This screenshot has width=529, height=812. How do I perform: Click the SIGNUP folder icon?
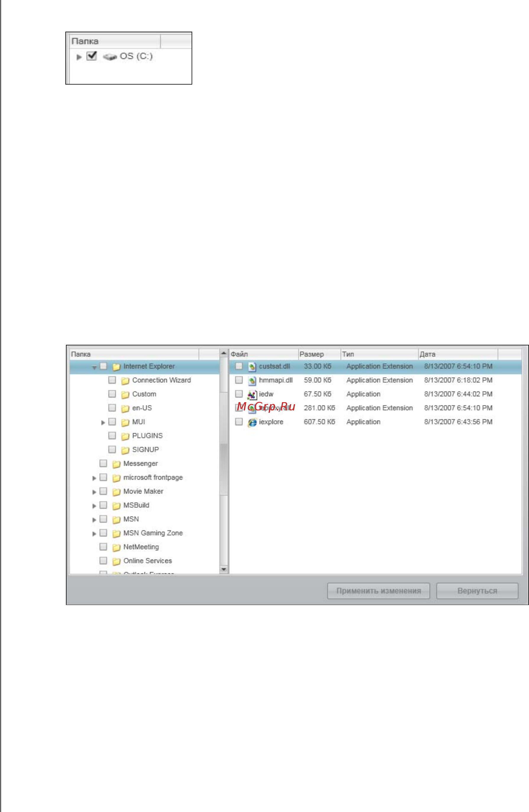[125, 450]
